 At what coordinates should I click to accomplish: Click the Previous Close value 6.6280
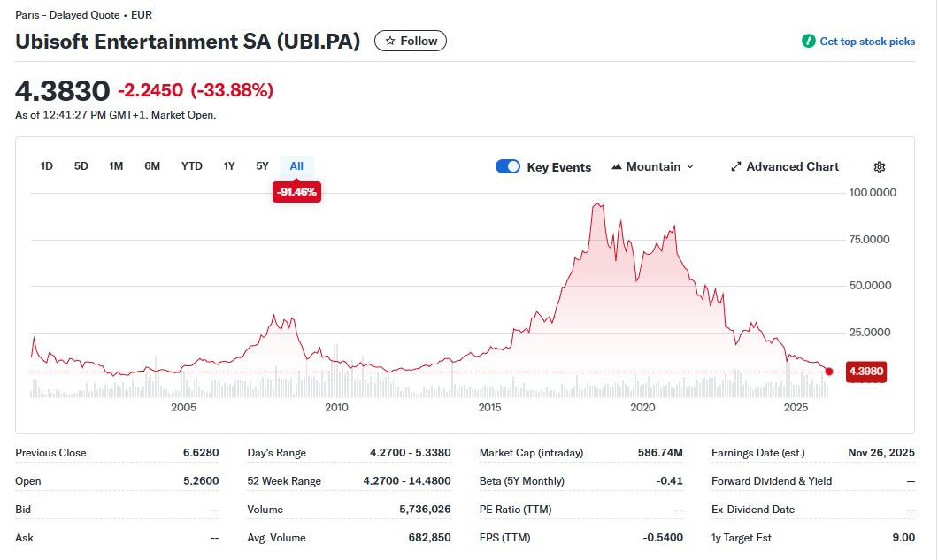(200, 453)
